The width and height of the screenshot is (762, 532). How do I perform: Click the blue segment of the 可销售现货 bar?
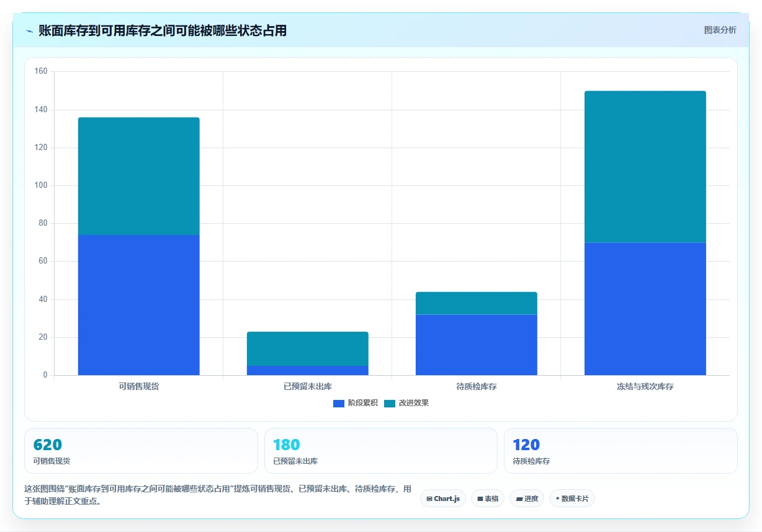pyautogui.click(x=139, y=305)
